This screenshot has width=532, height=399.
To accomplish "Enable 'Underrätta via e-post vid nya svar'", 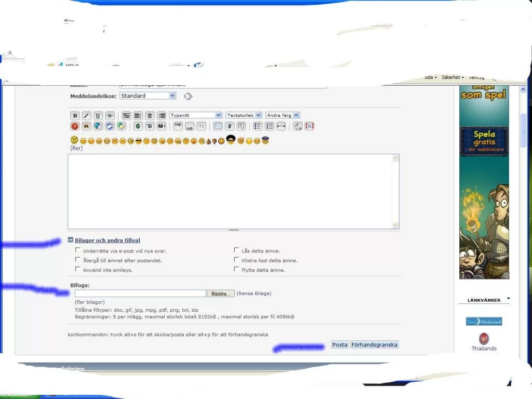I will tap(78, 250).
